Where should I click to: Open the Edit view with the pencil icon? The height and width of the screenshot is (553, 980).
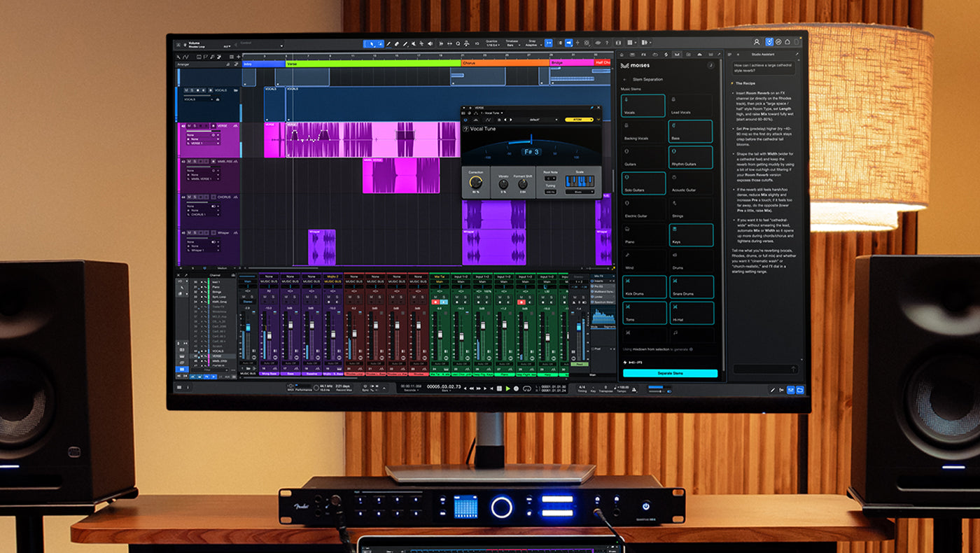click(x=773, y=390)
